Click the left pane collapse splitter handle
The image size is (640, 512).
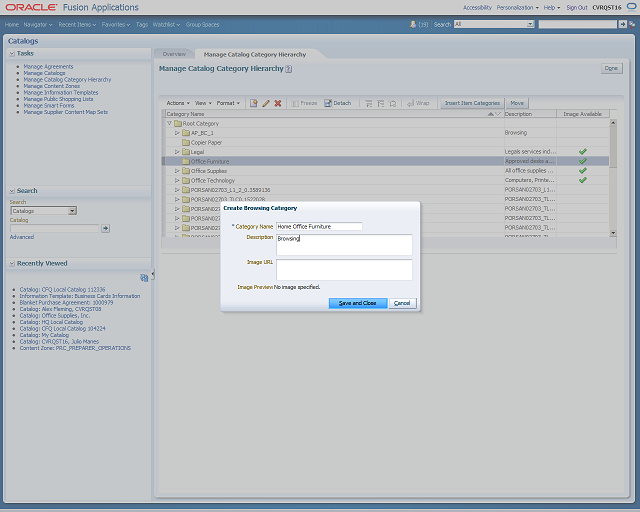coord(153,274)
